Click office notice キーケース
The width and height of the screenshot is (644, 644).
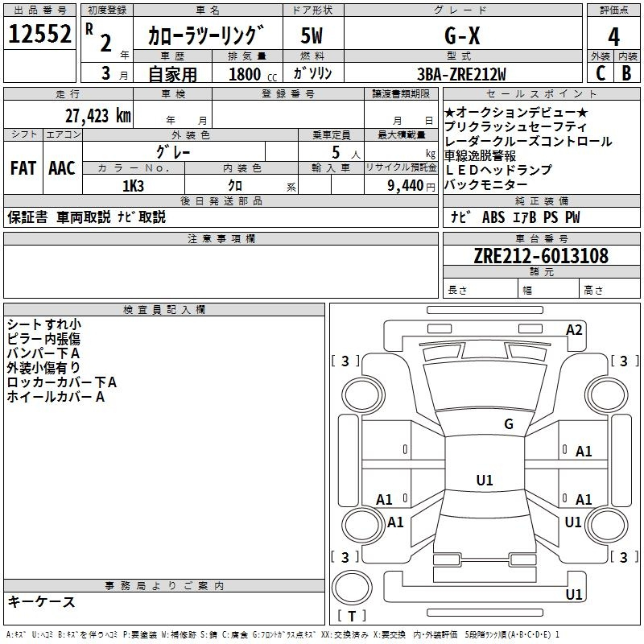pyautogui.click(x=42, y=601)
